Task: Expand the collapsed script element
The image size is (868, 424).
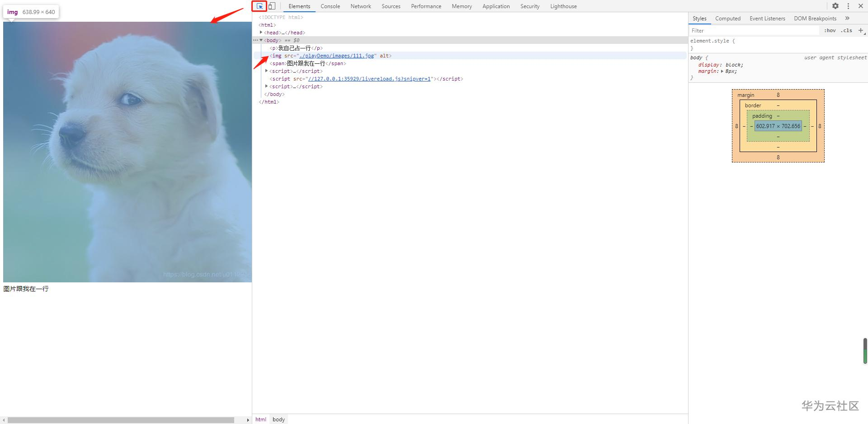Action: click(x=266, y=71)
